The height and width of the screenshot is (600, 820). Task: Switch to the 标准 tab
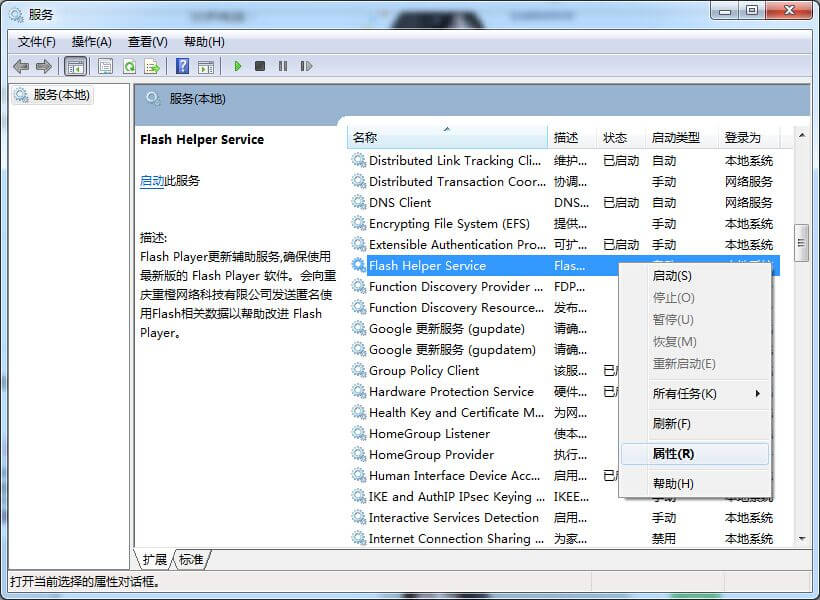(191, 559)
